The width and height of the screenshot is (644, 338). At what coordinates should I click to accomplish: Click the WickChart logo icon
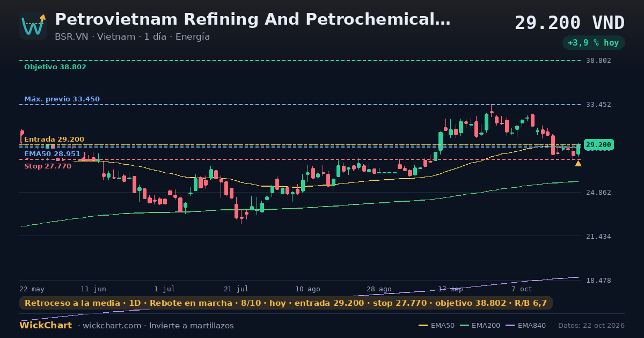tap(33, 26)
